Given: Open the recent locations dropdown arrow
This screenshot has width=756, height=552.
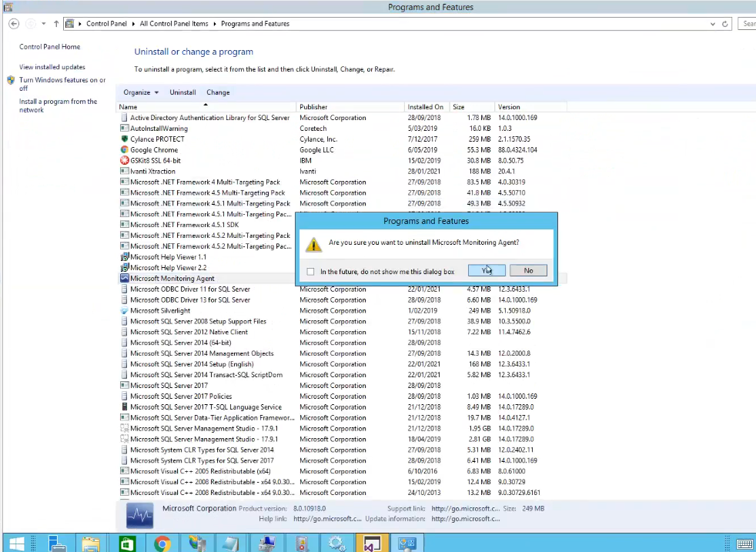Looking at the screenshot, I should 44,24.
